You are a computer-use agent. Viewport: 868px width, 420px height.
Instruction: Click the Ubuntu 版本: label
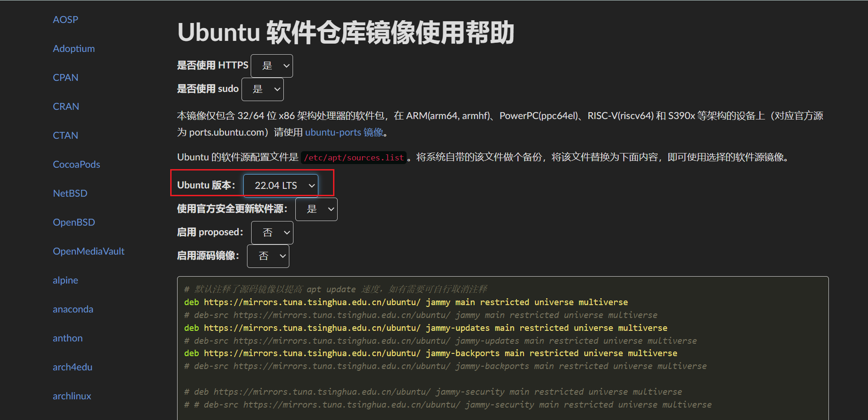pyautogui.click(x=206, y=185)
